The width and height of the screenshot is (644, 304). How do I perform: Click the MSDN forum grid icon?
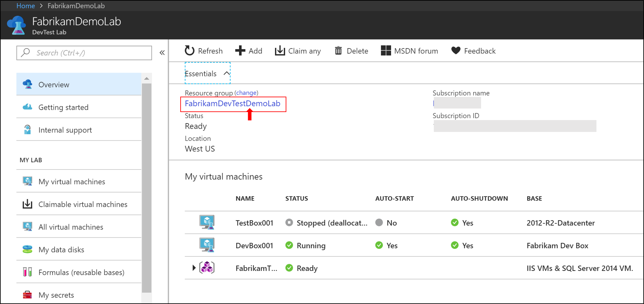click(386, 51)
